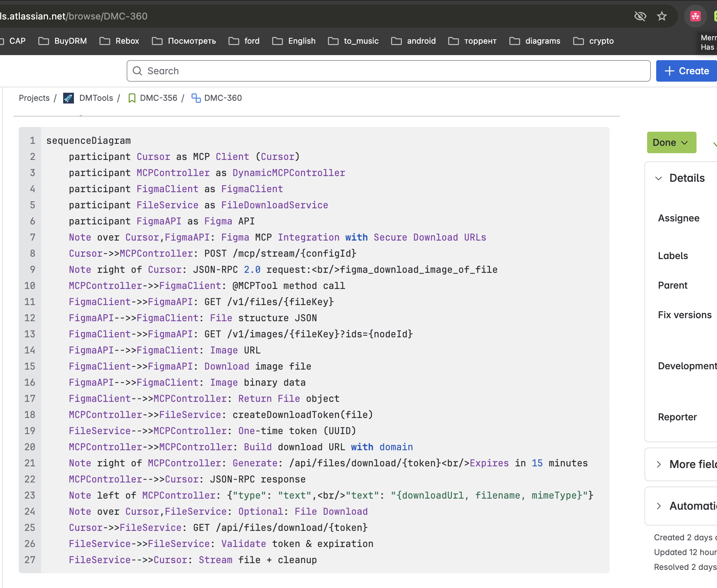
Task: Click line 27 'Stream file + cleanup'
Action: [x=258, y=560]
